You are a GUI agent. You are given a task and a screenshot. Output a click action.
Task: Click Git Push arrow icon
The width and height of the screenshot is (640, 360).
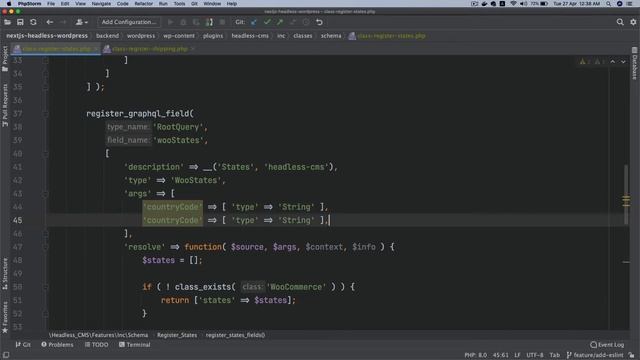pyautogui.click(x=280, y=22)
